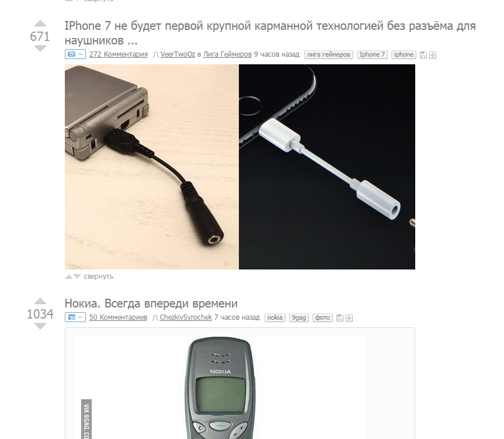Click the up arrow next to свернуть
504x439 pixels.
tap(69, 276)
